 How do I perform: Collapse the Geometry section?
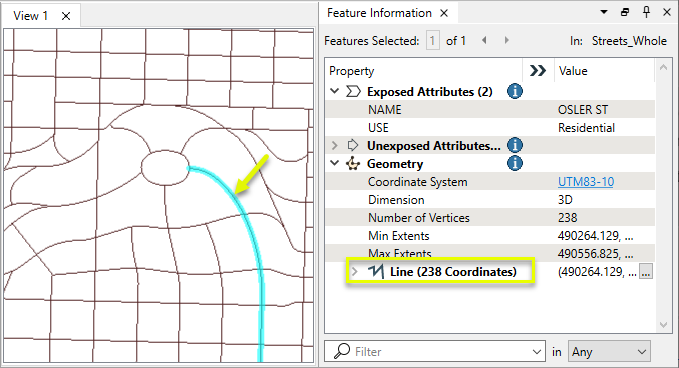click(334, 163)
